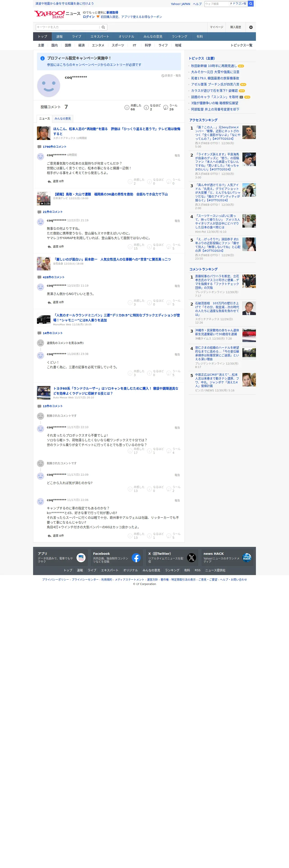
Task: Open the RSS footer link
Action: (x=197, y=570)
